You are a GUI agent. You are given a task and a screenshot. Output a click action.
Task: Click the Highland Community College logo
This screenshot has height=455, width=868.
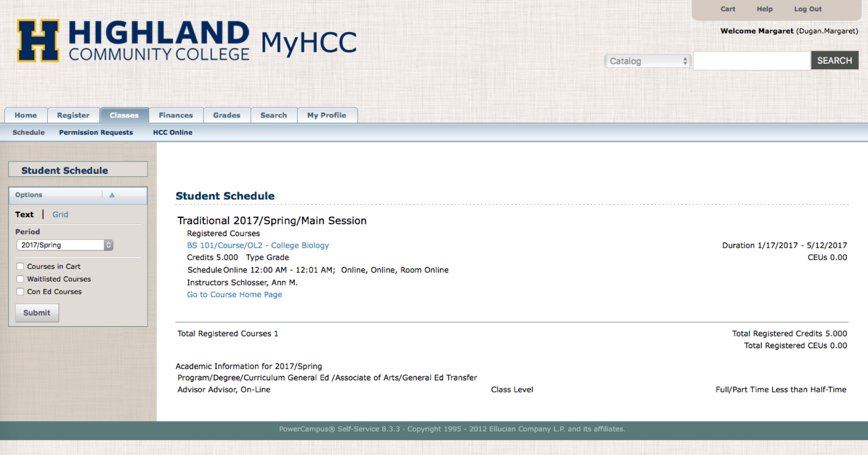[133, 41]
